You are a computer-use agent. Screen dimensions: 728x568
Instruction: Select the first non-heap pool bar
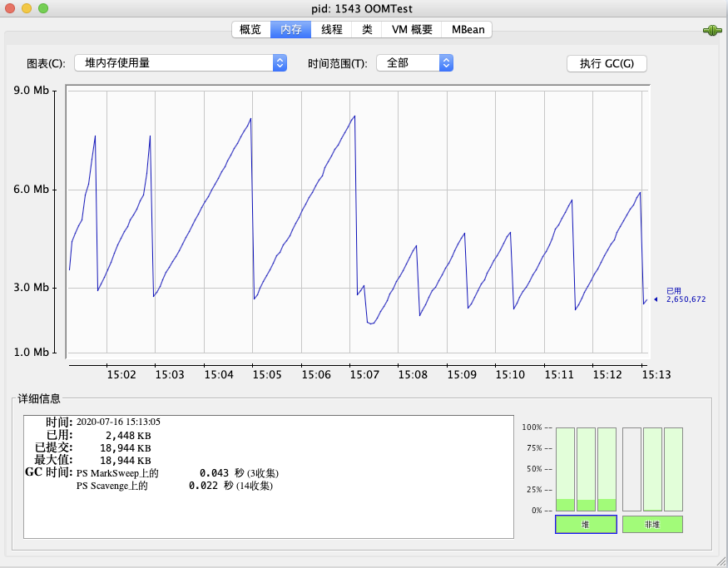(x=631, y=469)
